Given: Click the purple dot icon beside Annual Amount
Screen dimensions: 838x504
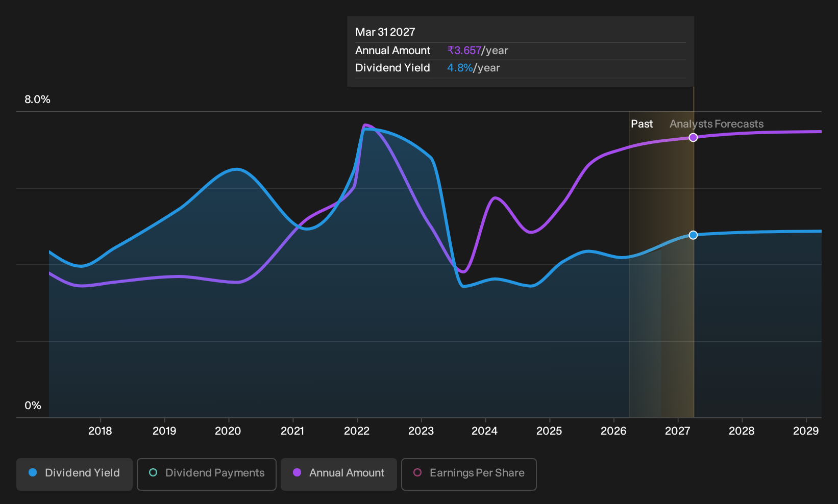Looking at the screenshot, I should coord(297,472).
